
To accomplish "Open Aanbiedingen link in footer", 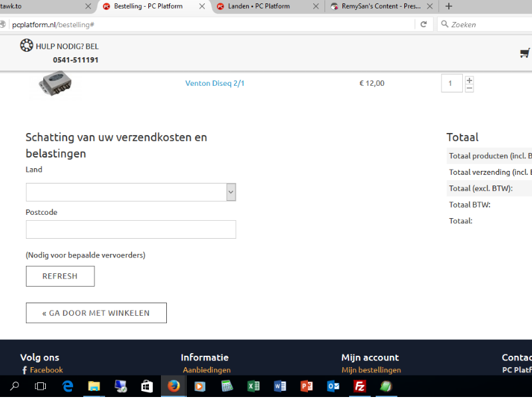I will [x=207, y=370].
